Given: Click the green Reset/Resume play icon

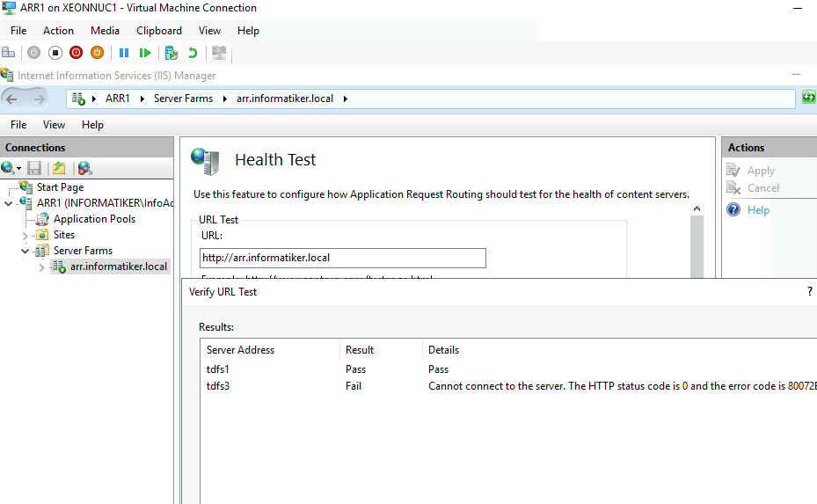Looking at the screenshot, I should pyautogui.click(x=145, y=53).
